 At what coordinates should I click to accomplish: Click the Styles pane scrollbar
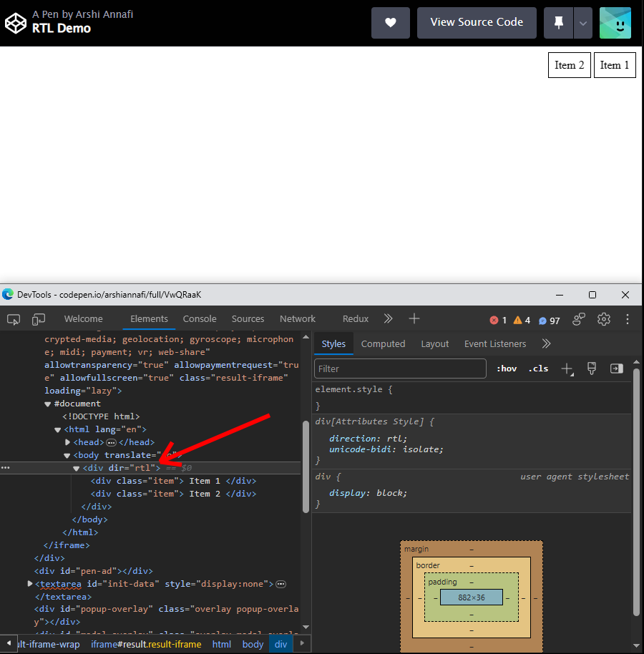click(636, 492)
